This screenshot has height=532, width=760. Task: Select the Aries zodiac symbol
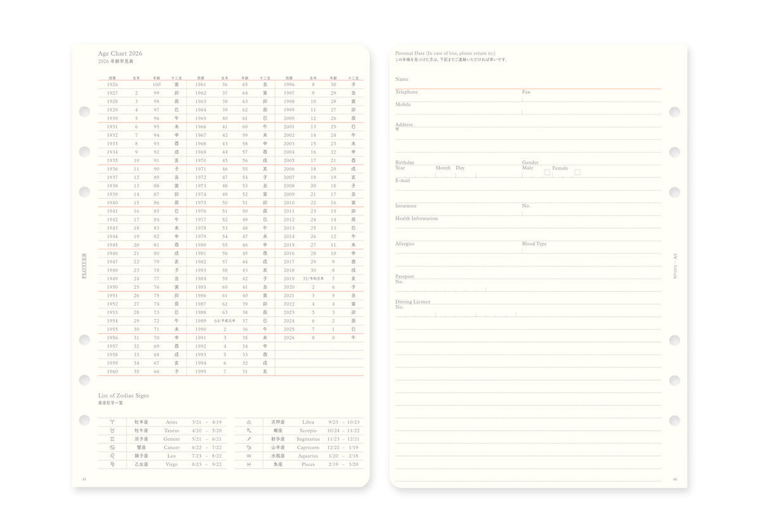coord(111,422)
